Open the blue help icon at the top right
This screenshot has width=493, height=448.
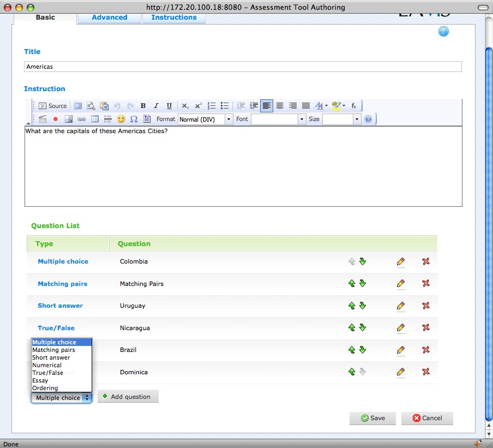coord(443,32)
